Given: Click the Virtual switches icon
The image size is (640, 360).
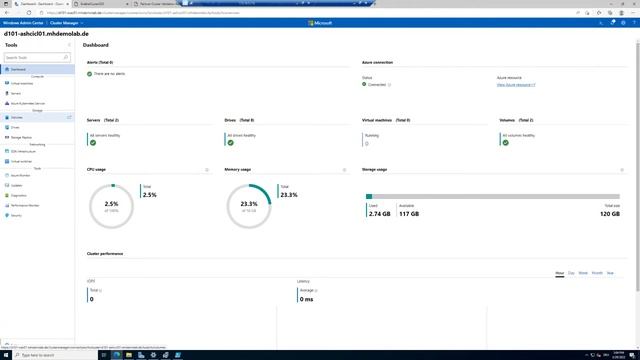Looking at the screenshot, I should 7,161.
